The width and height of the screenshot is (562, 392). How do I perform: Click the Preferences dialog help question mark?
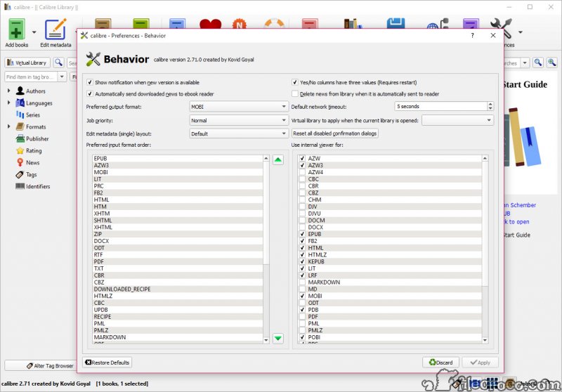pyautogui.click(x=472, y=35)
